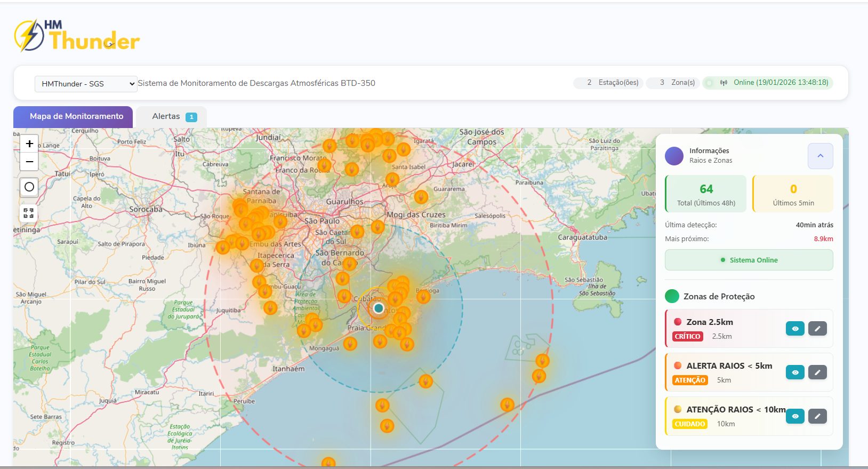Zoom in on the map
Screen dimensions: 868x469
tap(29, 144)
